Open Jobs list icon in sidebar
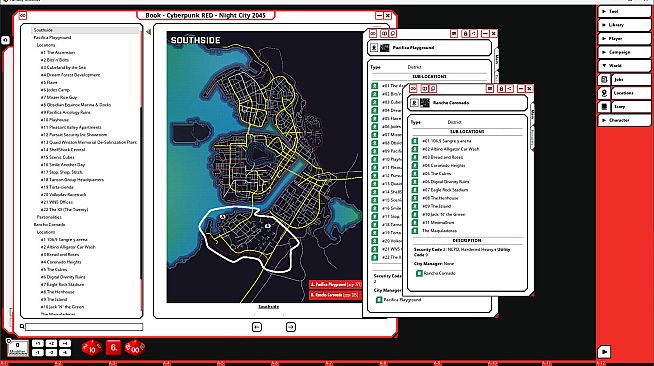 pyautogui.click(x=604, y=79)
